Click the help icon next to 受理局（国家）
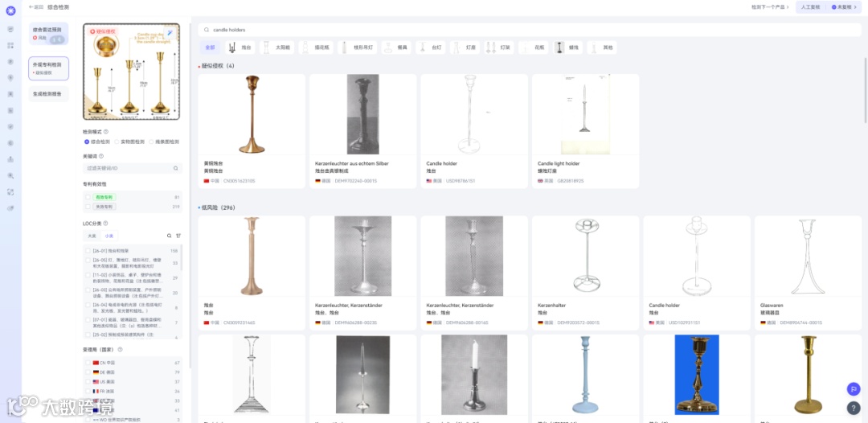The height and width of the screenshot is (423, 868). pos(120,350)
